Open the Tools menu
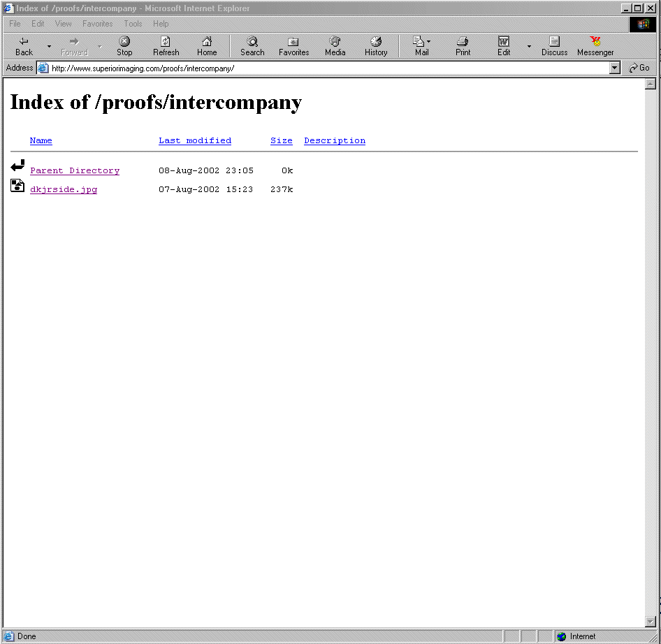The height and width of the screenshot is (644, 661). [133, 24]
